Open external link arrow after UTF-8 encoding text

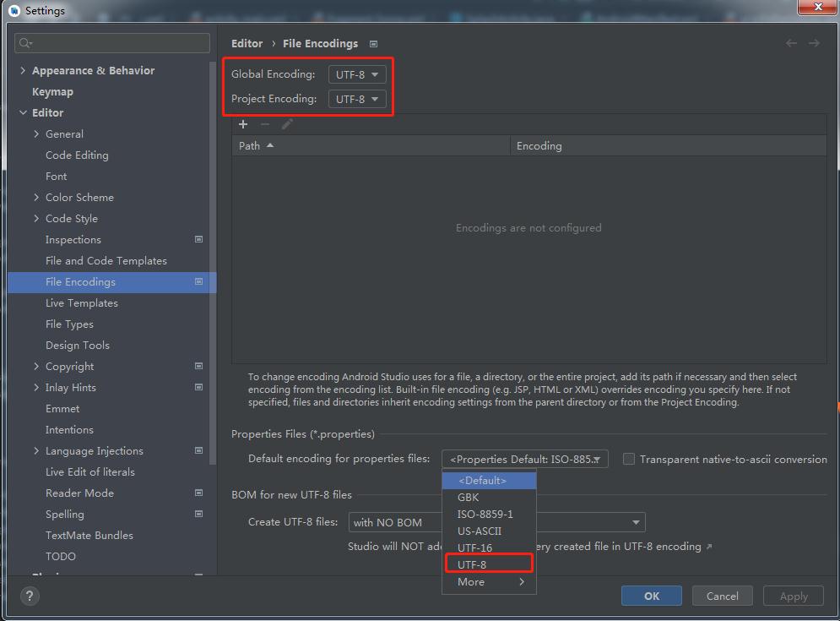pyautogui.click(x=709, y=547)
